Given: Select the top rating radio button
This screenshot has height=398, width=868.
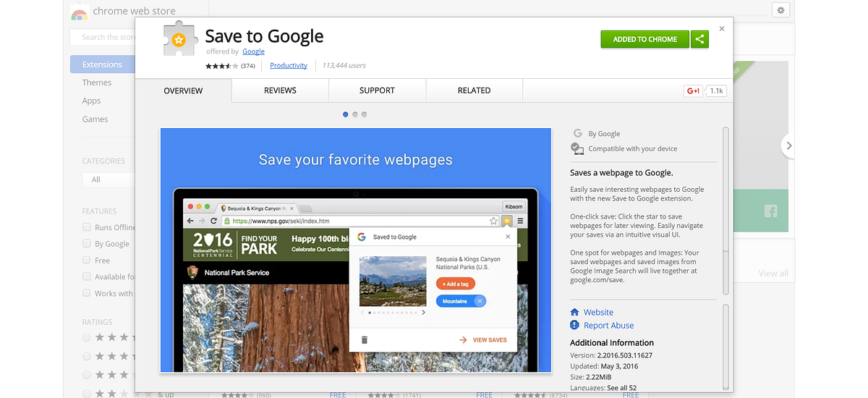Looking at the screenshot, I should click(x=87, y=337).
